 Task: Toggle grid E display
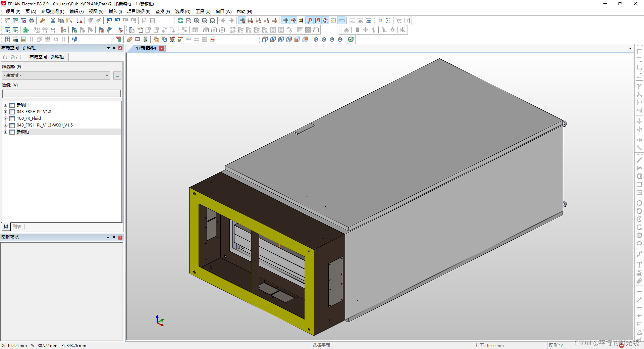(x=274, y=20)
